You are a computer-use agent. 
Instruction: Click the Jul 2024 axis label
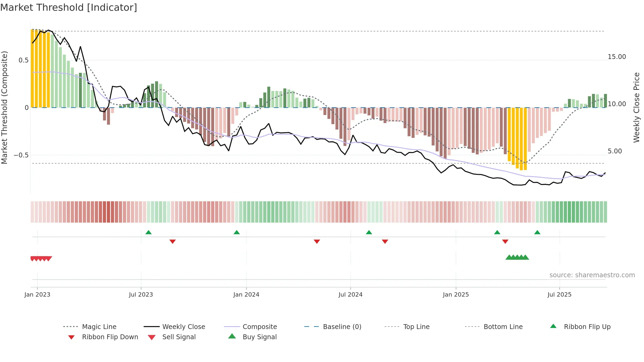pyautogui.click(x=350, y=295)
